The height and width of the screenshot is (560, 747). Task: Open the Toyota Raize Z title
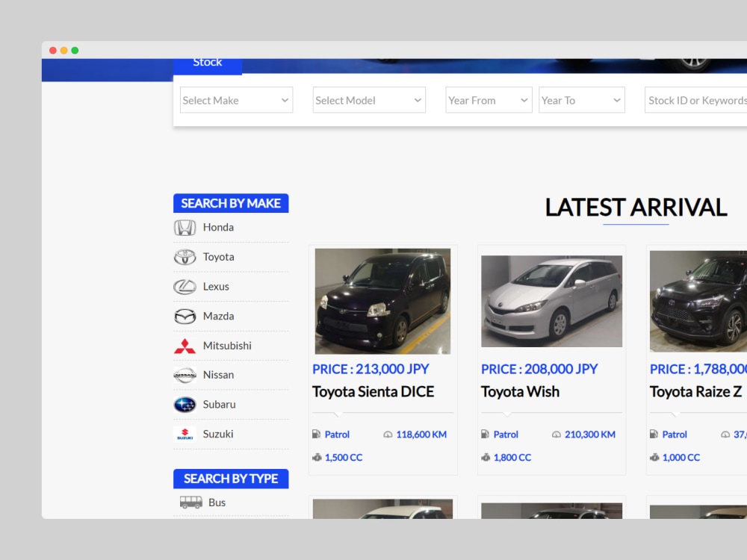coord(696,392)
